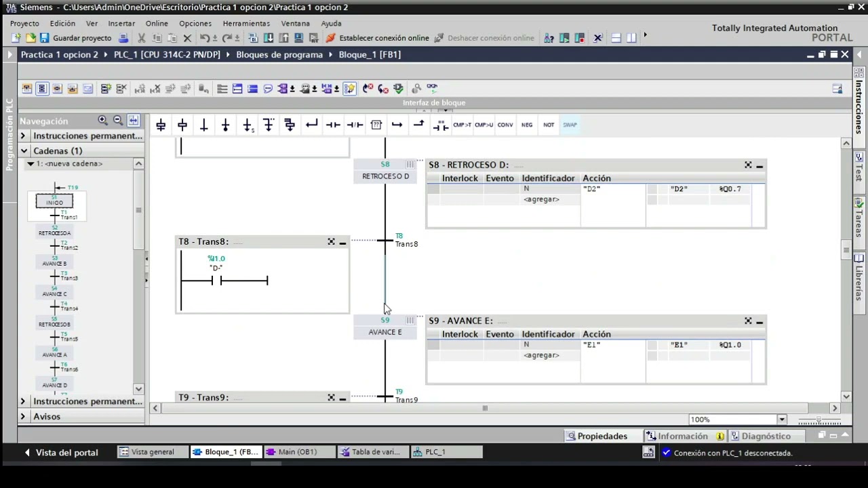Adjust the zoom slider at bottom right

tap(818, 420)
